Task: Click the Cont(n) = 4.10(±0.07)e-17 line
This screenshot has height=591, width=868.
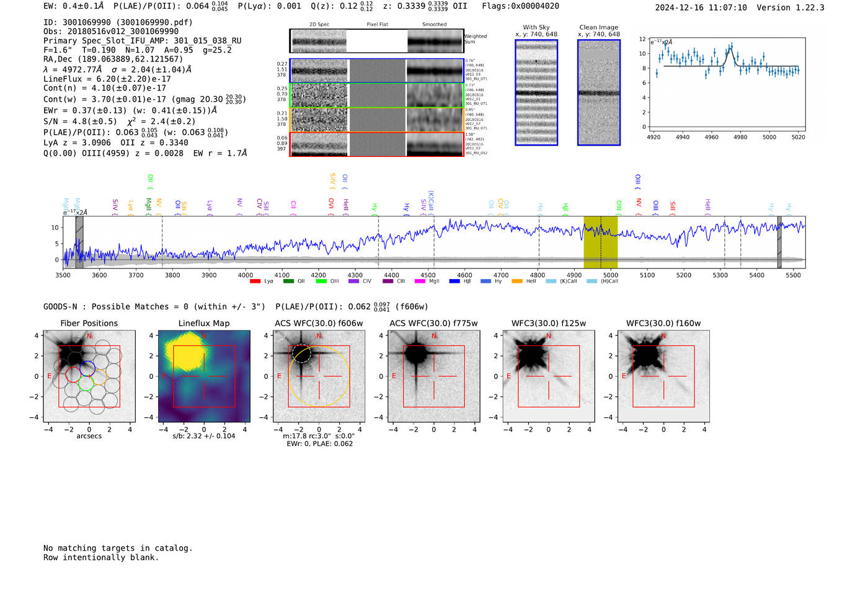Action: tap(105, 88)
